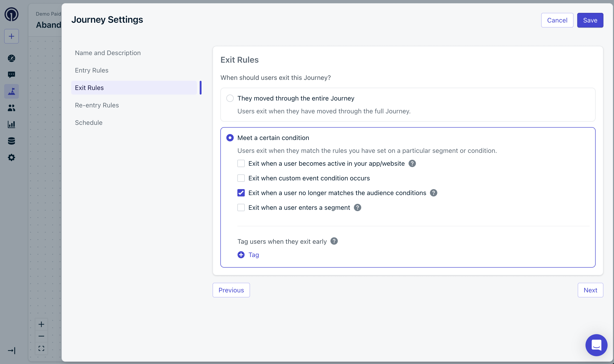Open the Analytics bar chart icon
The height and width of the screenshot is (364, 614).
click(11, 124)
